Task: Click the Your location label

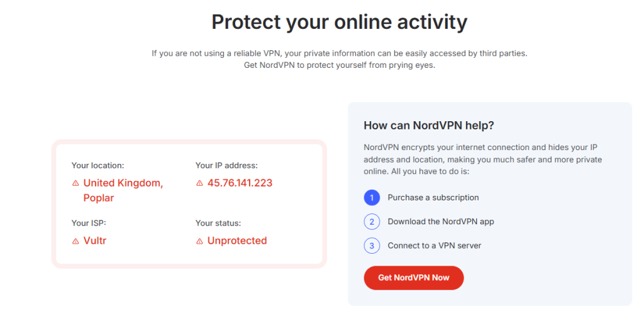Action: coord(97,166)
